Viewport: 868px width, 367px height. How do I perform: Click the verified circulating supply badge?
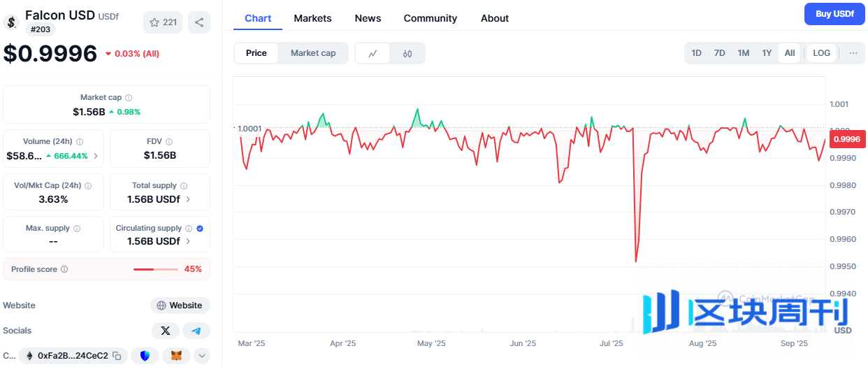coord(200,229)
